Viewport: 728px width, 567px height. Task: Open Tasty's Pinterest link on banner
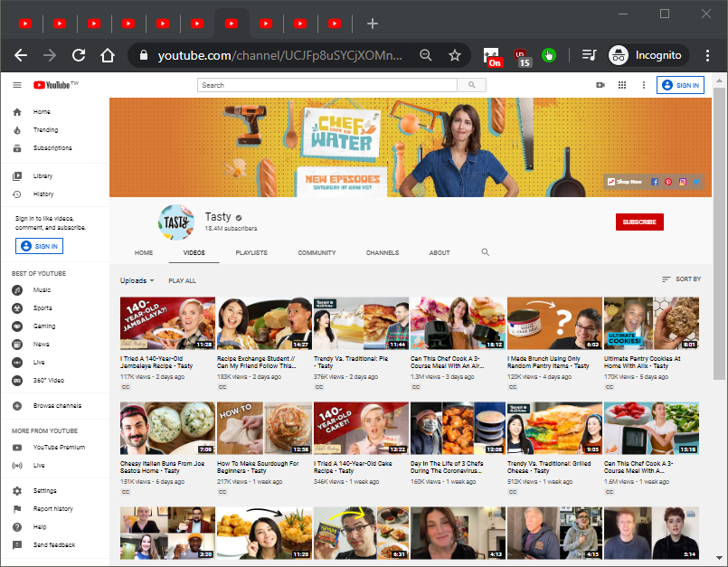pos(668,182)
